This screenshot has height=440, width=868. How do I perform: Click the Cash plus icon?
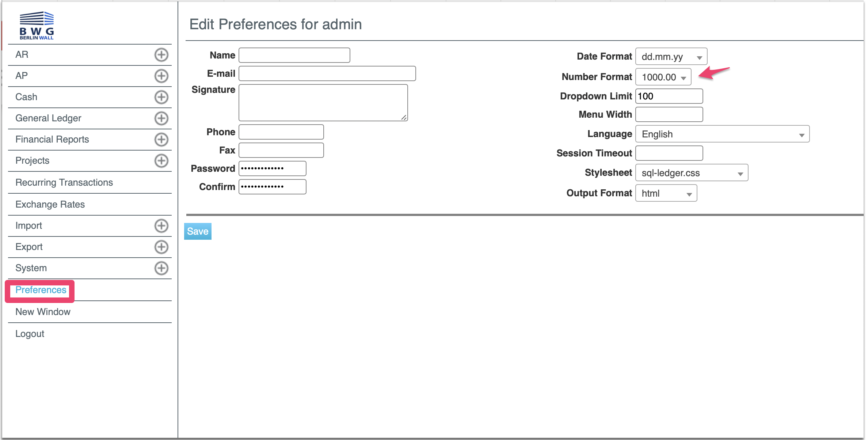pyautogui.click(x=161, y=97)
